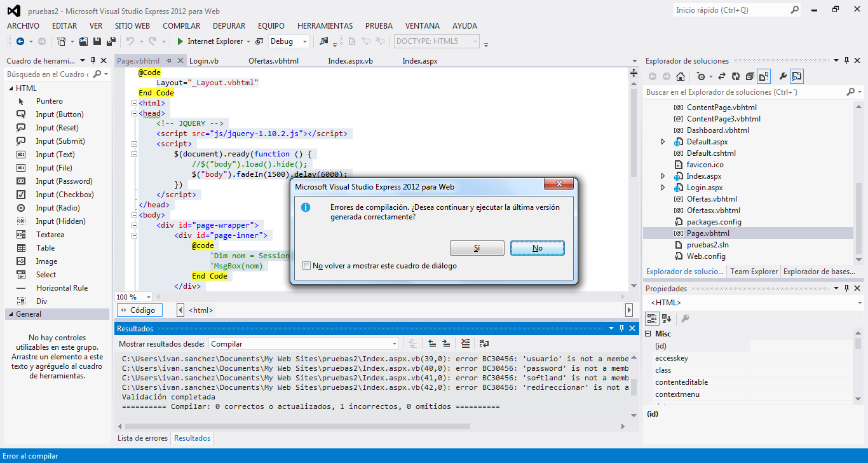Open the ARCHIVO menu
Viewport: 868px width, 463px height.
(23, 26)
